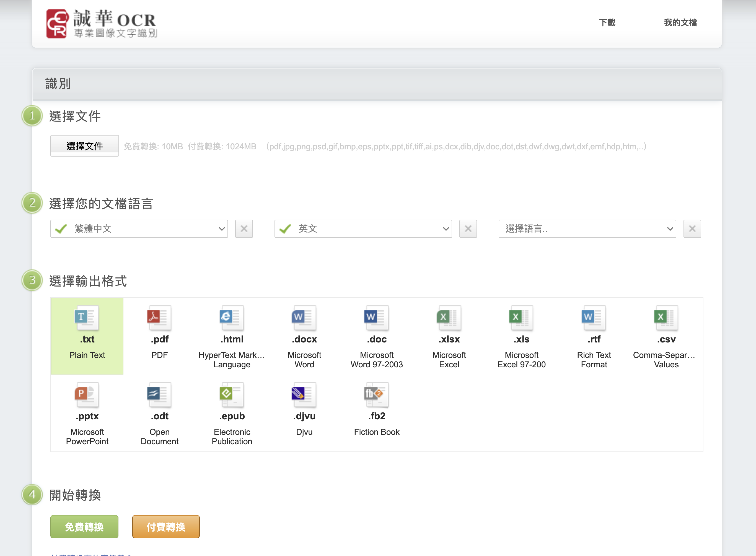Select the .txt Plain Text option
This screenshot has width=756, height=556.
coord(87,335)
